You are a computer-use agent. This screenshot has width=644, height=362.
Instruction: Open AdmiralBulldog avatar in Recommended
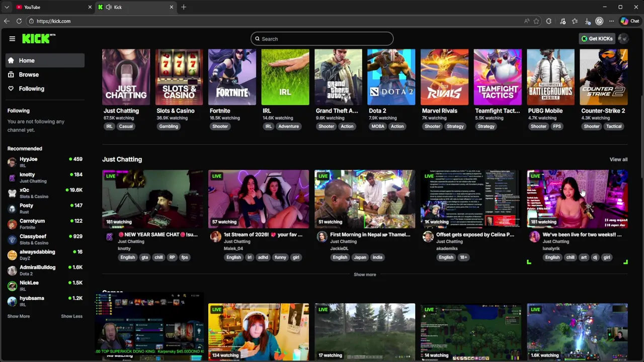click(x=12, y=270)
